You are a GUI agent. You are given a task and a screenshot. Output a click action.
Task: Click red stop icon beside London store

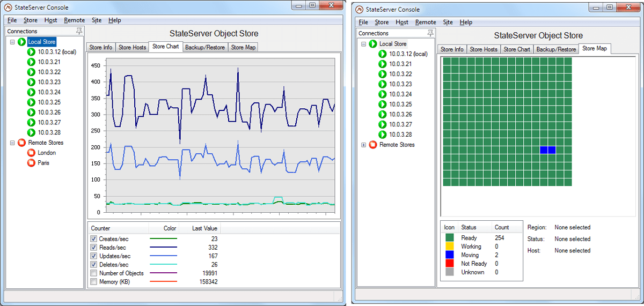tap(32, 153)
